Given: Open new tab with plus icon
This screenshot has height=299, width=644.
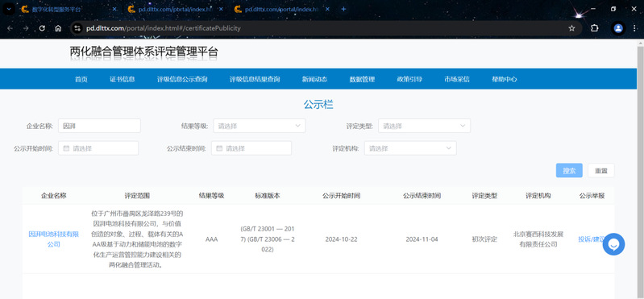Looking at the screenshot, I should pos(344,9).
